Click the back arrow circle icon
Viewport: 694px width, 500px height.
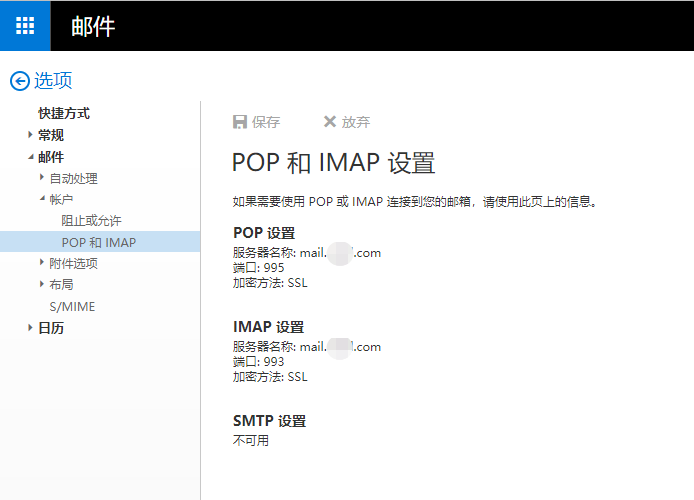[20, 81]
